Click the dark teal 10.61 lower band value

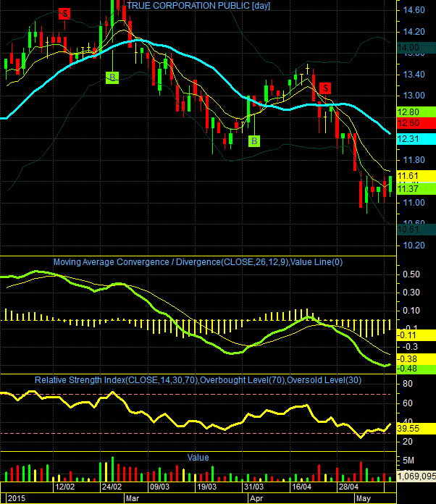[416, 230]
